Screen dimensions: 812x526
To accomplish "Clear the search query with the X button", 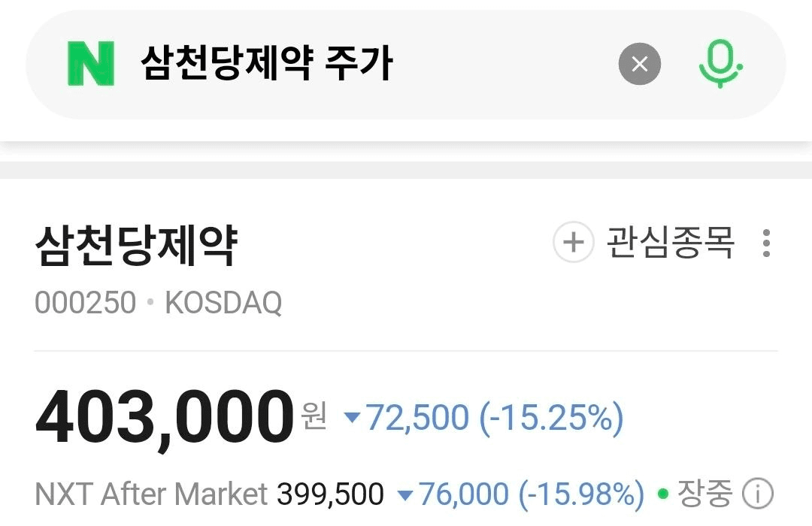I will click(x=639, y=65).
